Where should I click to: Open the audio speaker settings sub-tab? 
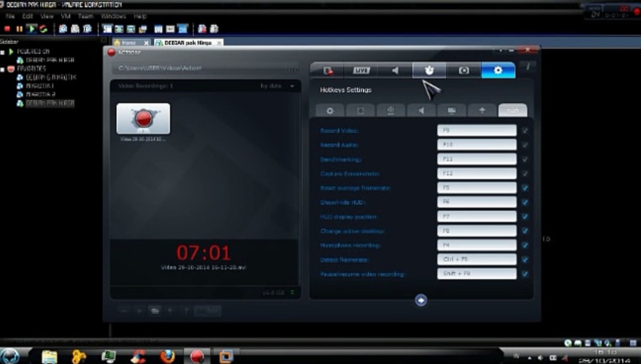421,110
